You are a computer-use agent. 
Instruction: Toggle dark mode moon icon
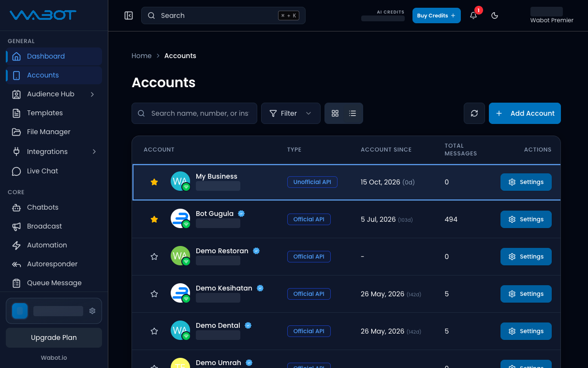[495, 15]
